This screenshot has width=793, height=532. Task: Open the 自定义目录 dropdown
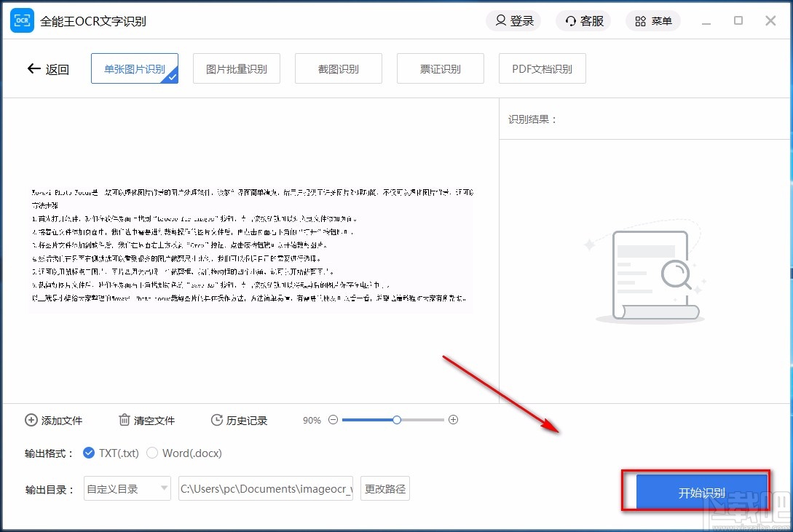(x=127, y=488)
